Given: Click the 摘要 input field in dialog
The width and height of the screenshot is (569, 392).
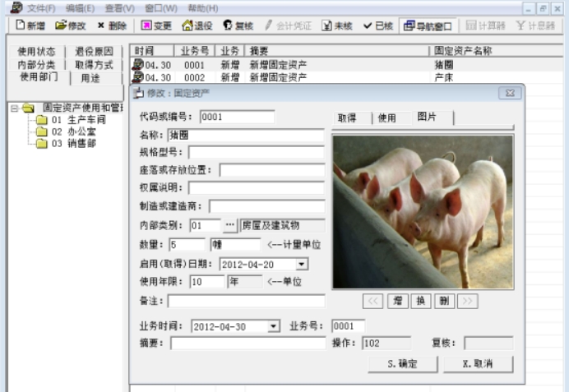Looking at the screenshot, I should (248, 343).
